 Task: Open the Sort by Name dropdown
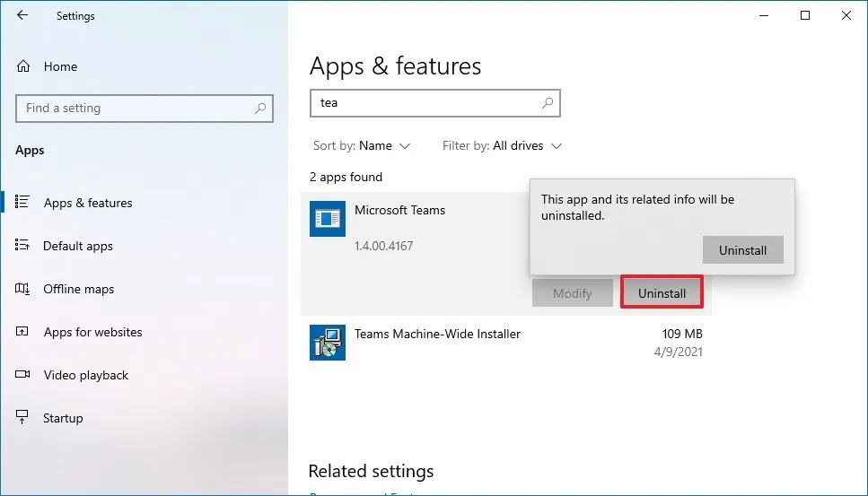point(362,146)
